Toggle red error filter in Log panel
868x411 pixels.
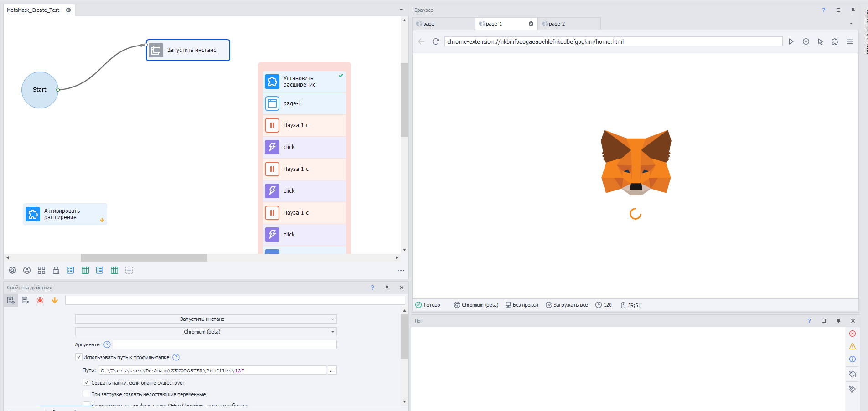pos(852,334)
